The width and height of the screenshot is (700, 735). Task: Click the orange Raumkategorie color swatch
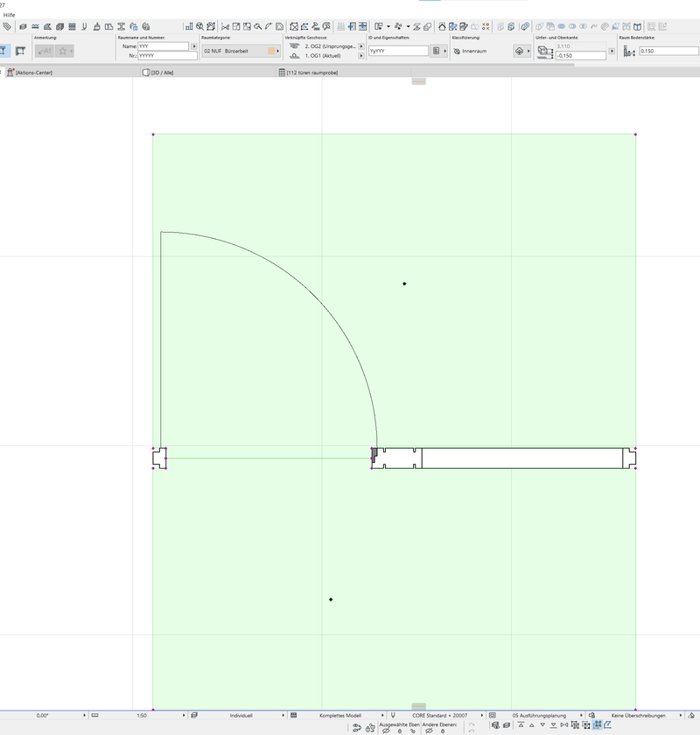pyautogui.click(x=271, y=51)
